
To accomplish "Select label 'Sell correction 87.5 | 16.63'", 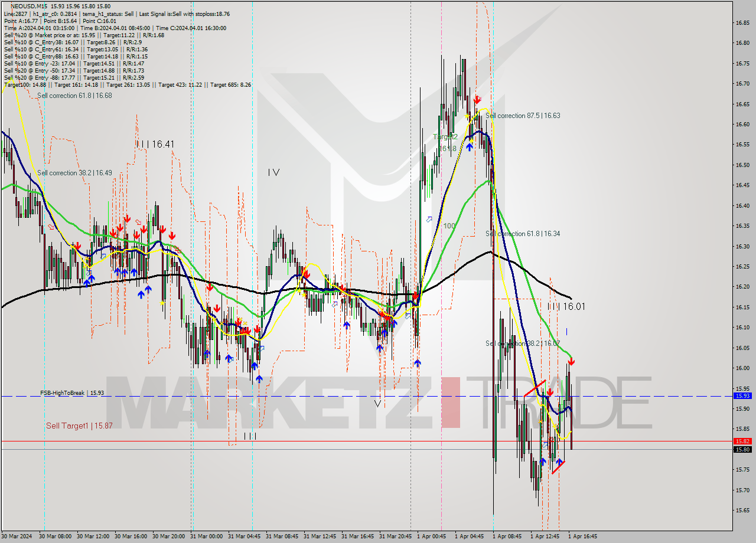I will tap(523, 116).
